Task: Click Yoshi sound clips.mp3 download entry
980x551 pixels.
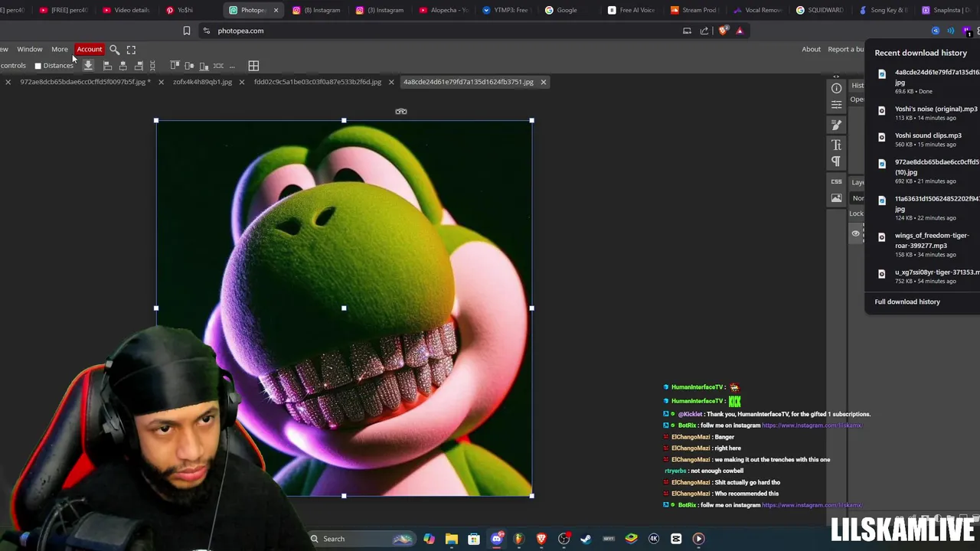Action: tap(926, 139)
